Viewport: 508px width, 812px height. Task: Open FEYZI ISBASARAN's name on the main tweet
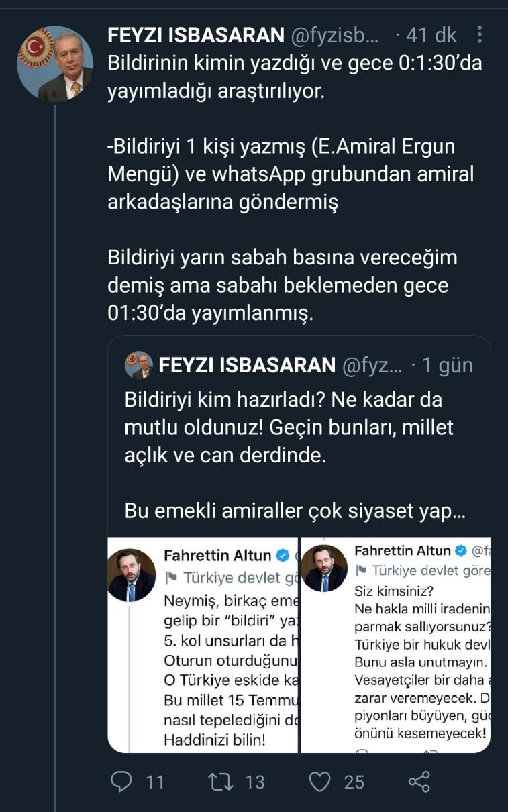pos(197,35)
